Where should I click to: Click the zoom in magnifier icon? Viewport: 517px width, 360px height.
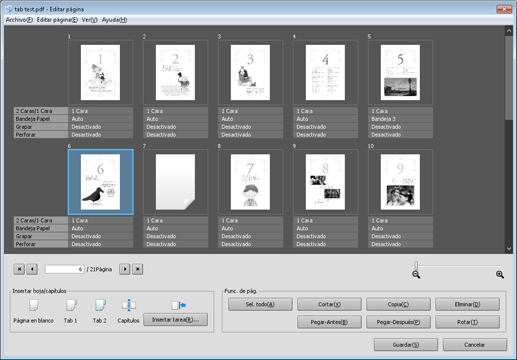click(x=500, y=275)
